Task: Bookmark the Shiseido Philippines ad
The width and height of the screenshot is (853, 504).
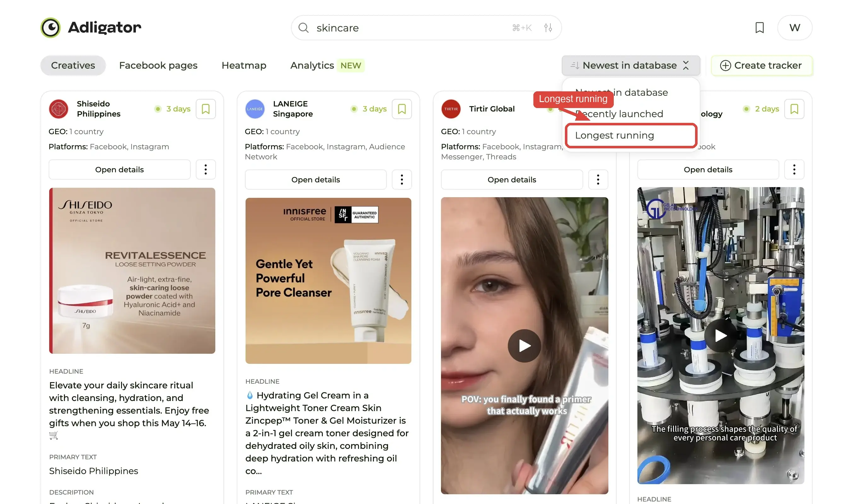Action: [x=206, y=109]
